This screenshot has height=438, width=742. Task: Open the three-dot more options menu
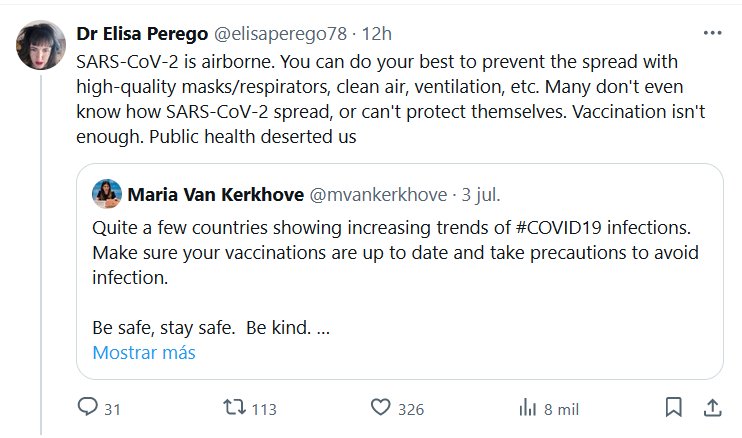click(x=712, y=33)
